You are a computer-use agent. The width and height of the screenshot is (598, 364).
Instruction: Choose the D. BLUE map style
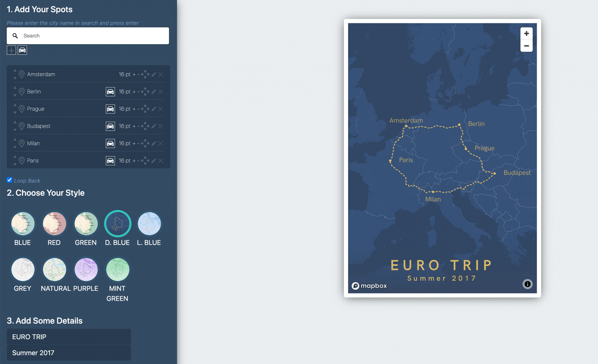[x=118, y=224]
